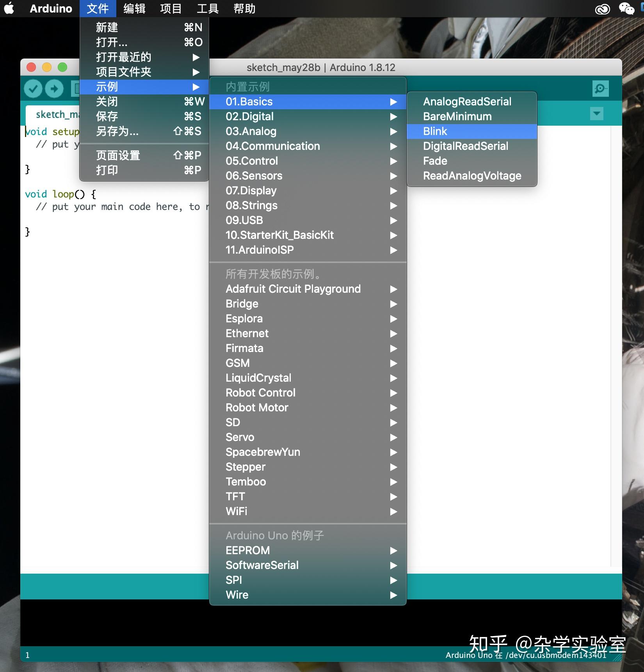644x672 pixels.
Task: Expand the 01.Basics examples submenu
Action: click(308, 101)
